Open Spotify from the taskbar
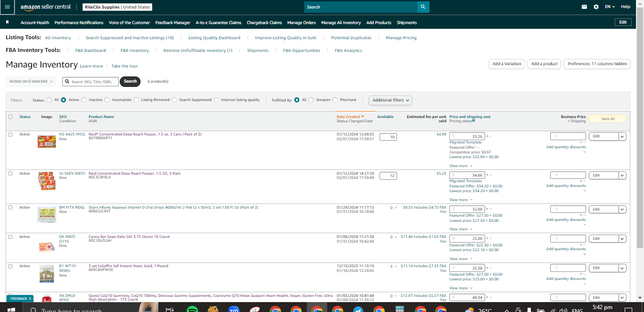Screen dimensions: 644x312 click(192, 310)
